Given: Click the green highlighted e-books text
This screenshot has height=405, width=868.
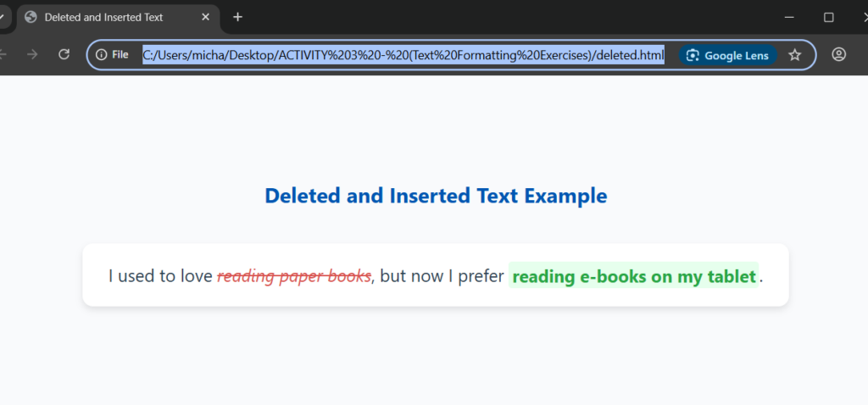Looking at the screenshot, I should coord(633,276).
